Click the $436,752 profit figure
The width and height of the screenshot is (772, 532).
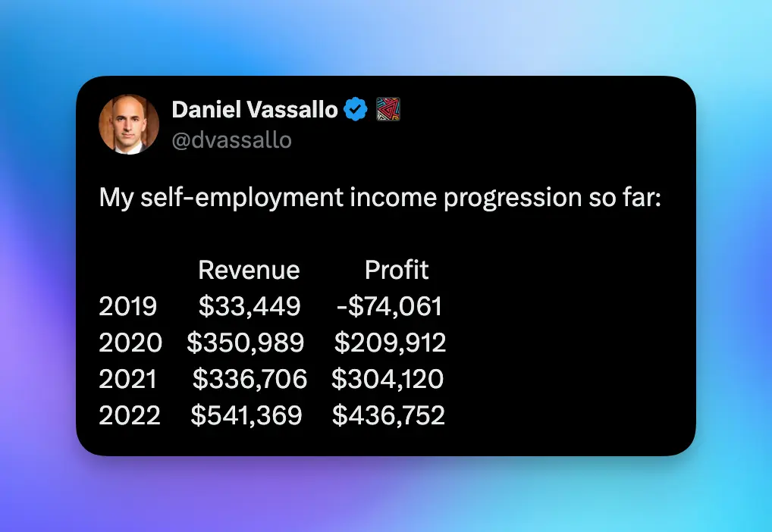pyautogui.click(x=388, y=415)
